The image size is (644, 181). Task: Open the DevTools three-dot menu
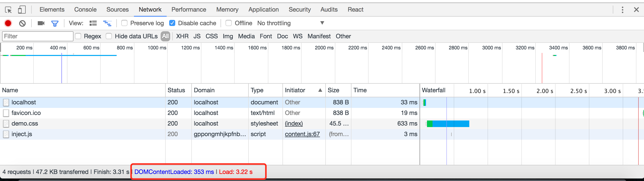622,10
